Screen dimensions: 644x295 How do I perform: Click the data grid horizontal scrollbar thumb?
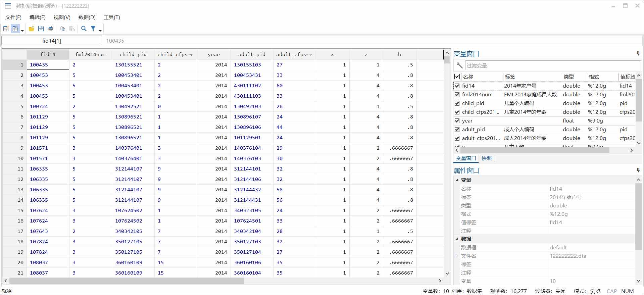(x=127, y=281)
